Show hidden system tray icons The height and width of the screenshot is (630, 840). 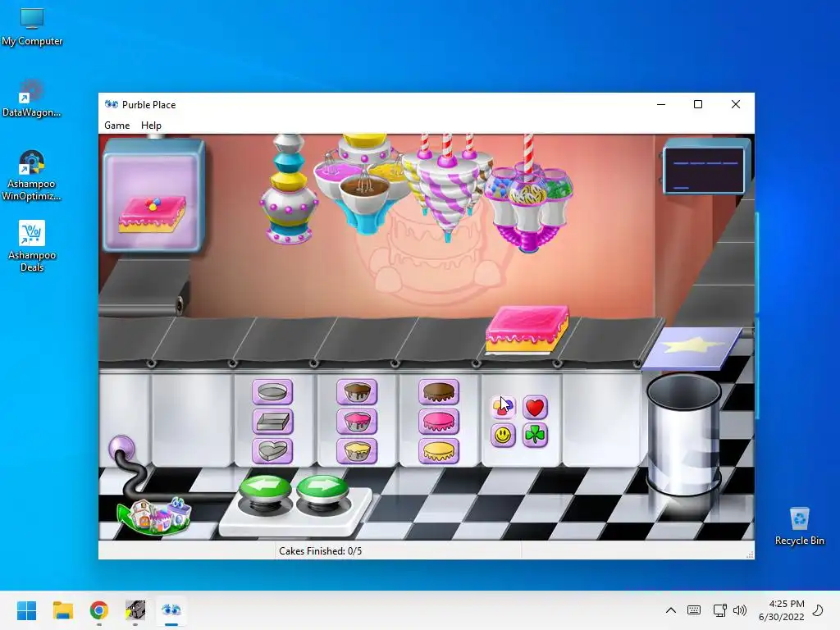click(x=671, y=610)
